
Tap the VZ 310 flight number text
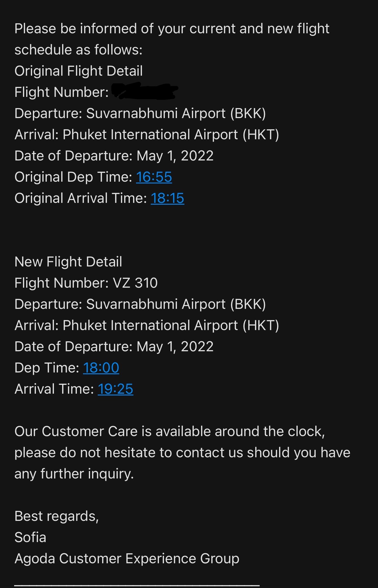[x=135, y=283]
